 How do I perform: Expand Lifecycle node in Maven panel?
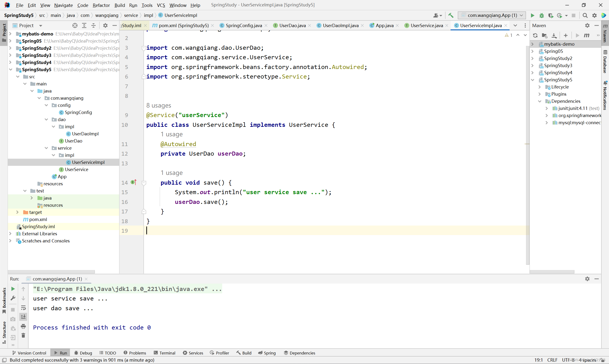(x=540, y=87)
